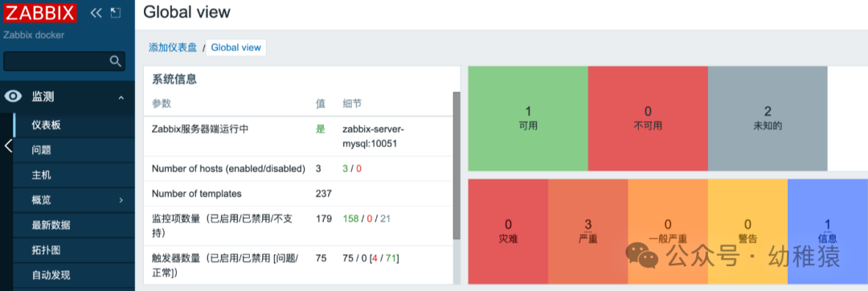Click the Zabbix服务器端运行中 row label

pyautogui.click(x=200, y=129)
